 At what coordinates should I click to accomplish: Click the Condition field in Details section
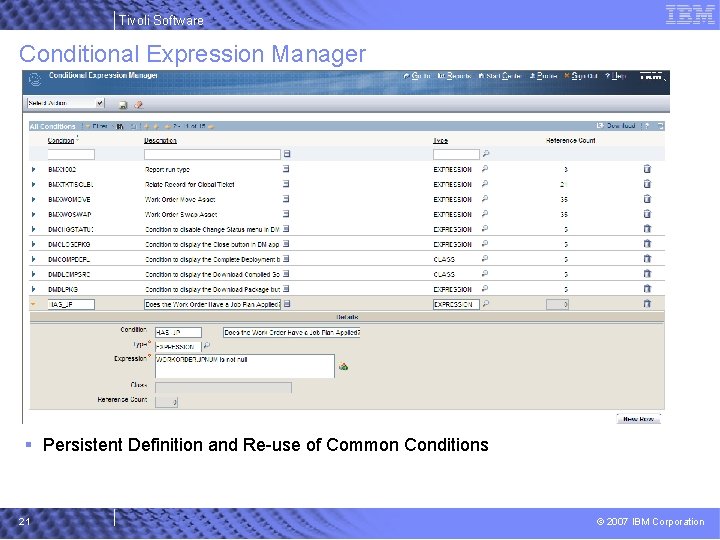(x=178, y=332)
